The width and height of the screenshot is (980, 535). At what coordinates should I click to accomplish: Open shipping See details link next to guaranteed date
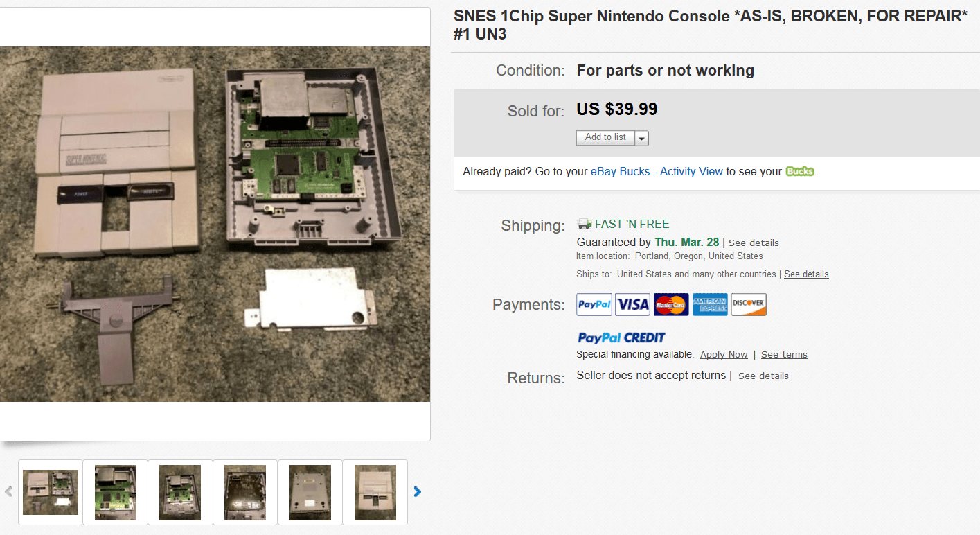click(754, 243)
